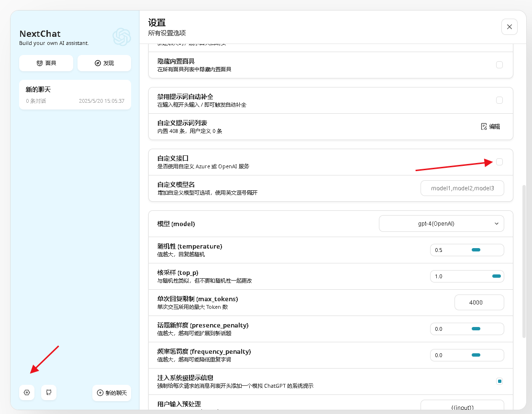Start a new chat with 新的聊天 button
The image size is (532, 414).
(111, 393)
